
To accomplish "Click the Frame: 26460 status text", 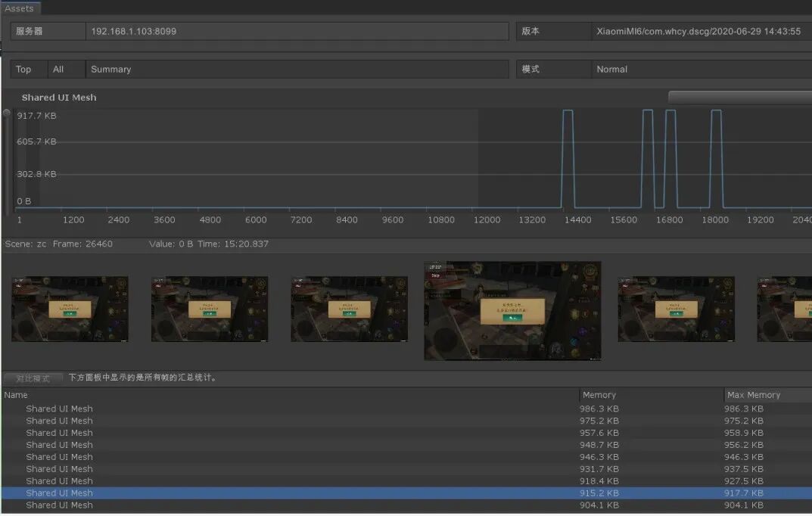I will pyautogui.click(x=82, y=244).
